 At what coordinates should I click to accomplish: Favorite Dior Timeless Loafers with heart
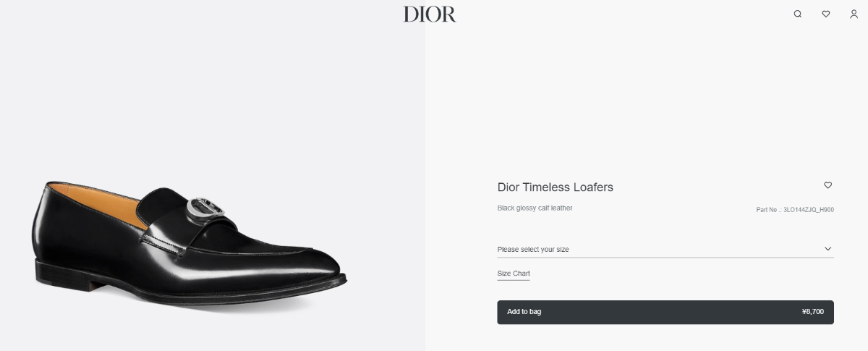click(x=828, y=185)
